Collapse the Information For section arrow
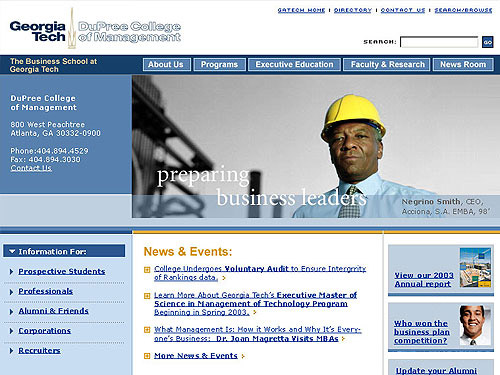This screenshot has height=375, width=500. coord(12,251)
